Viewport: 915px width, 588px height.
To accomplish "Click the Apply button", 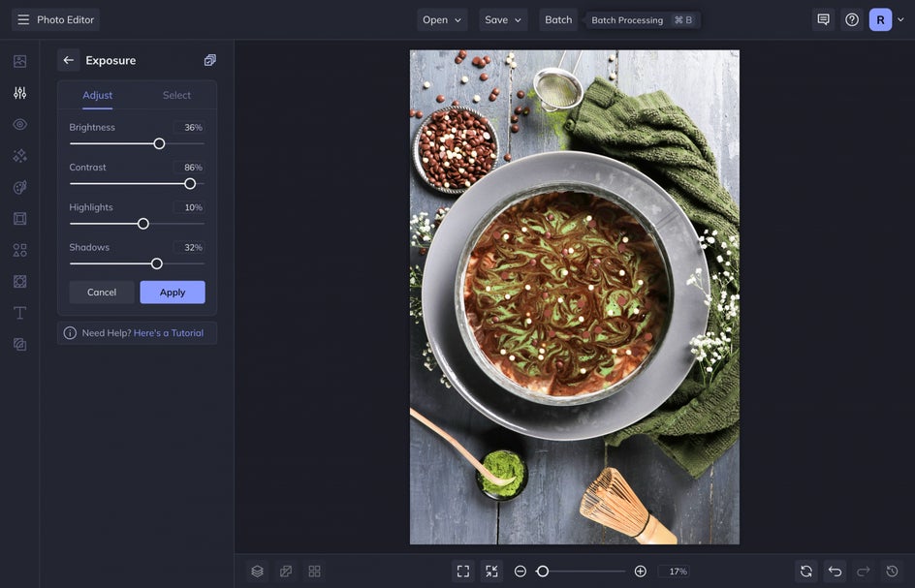I will [x=173, y=293].
